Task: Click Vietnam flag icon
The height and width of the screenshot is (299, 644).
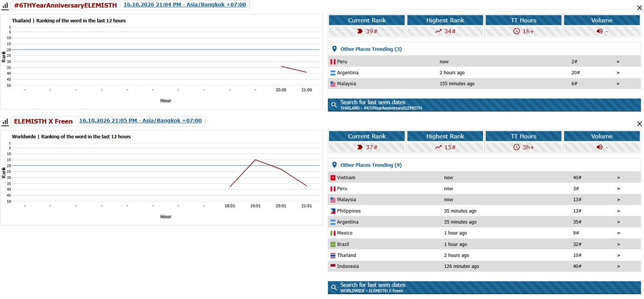Action: pyautogui.click(x=333, y=178)
